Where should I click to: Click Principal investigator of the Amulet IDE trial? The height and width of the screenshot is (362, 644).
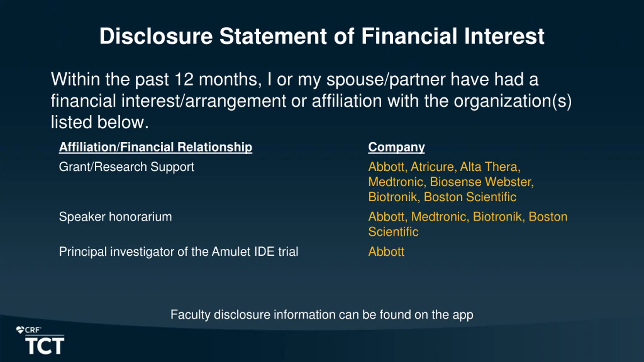pyautogui.click(x=179, y=252)
